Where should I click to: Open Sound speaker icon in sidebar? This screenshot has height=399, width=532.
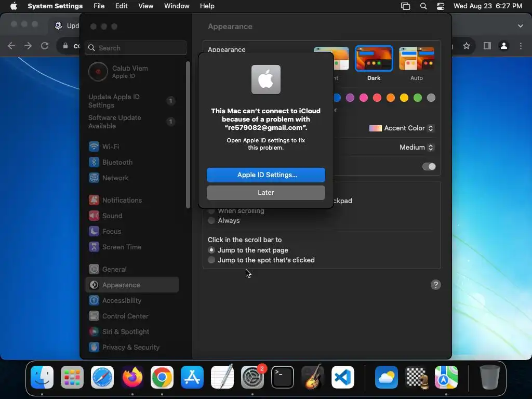94,216
